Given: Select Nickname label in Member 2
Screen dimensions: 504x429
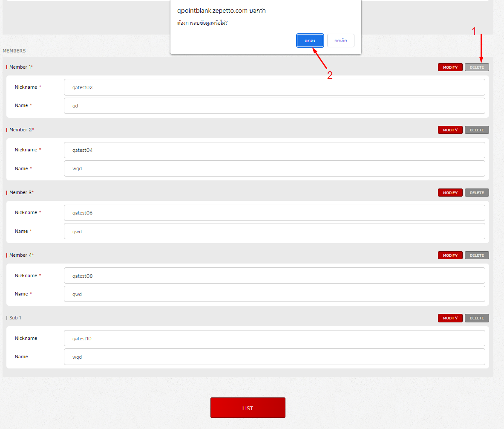Looking at the screenshot, I should (x=26, y=150).
